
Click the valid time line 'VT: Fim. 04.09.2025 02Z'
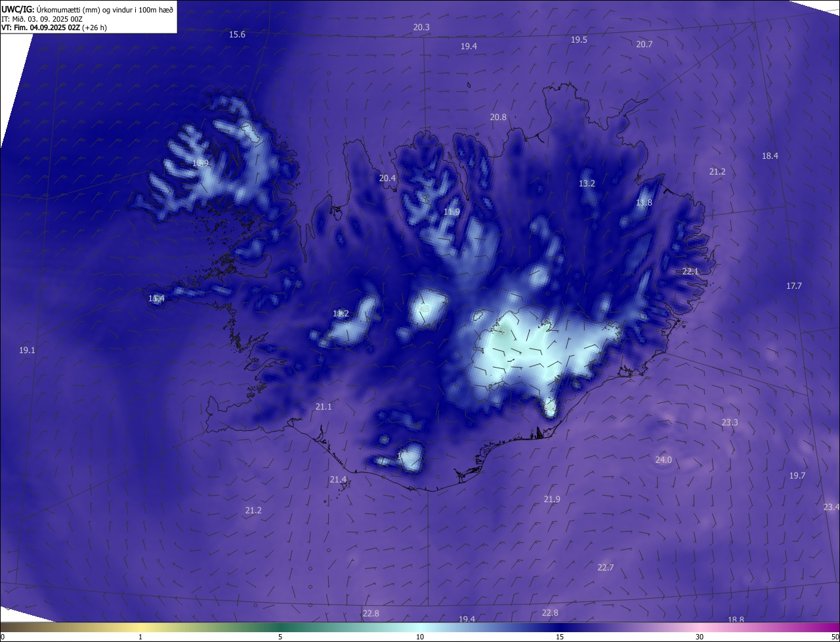click(x=41, y=28)
